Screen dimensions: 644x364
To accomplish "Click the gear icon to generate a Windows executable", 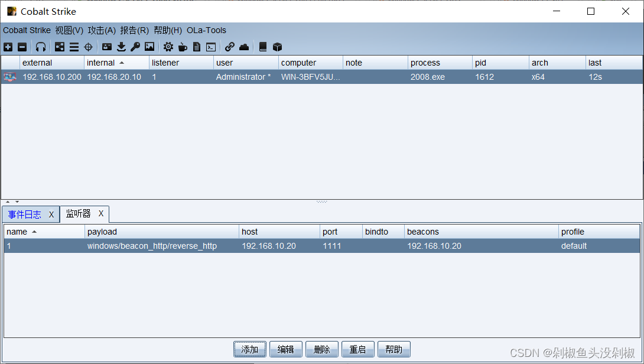I will coord(168,47).
